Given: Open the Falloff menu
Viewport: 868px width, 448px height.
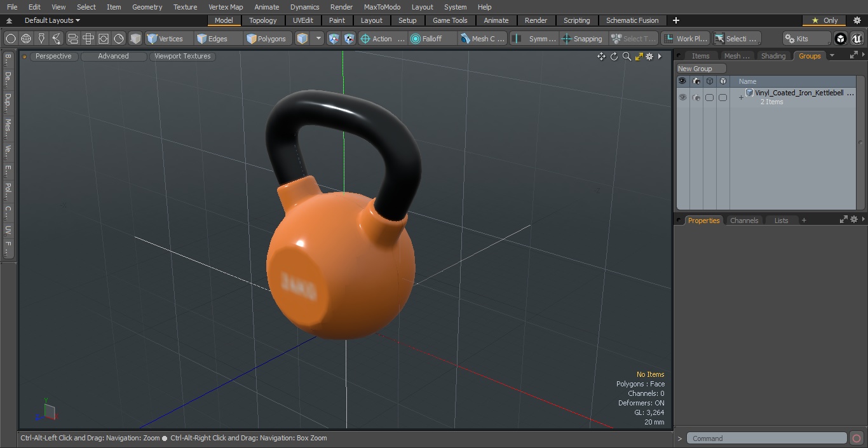Looking at the screenshot, I should click(433, 39).
